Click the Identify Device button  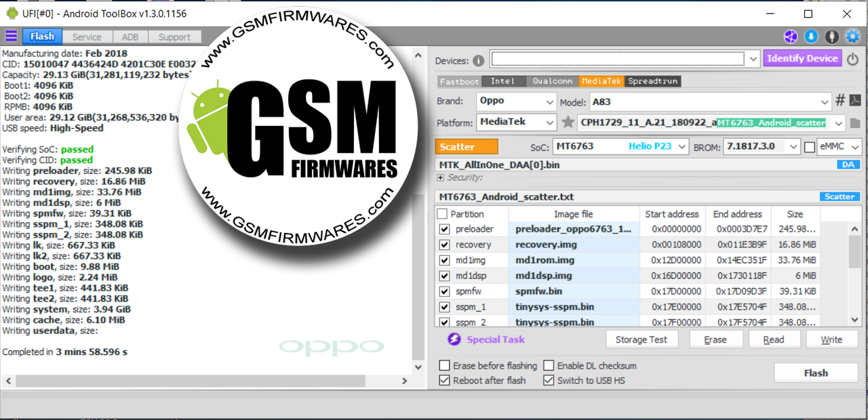(x=802, y=58)
